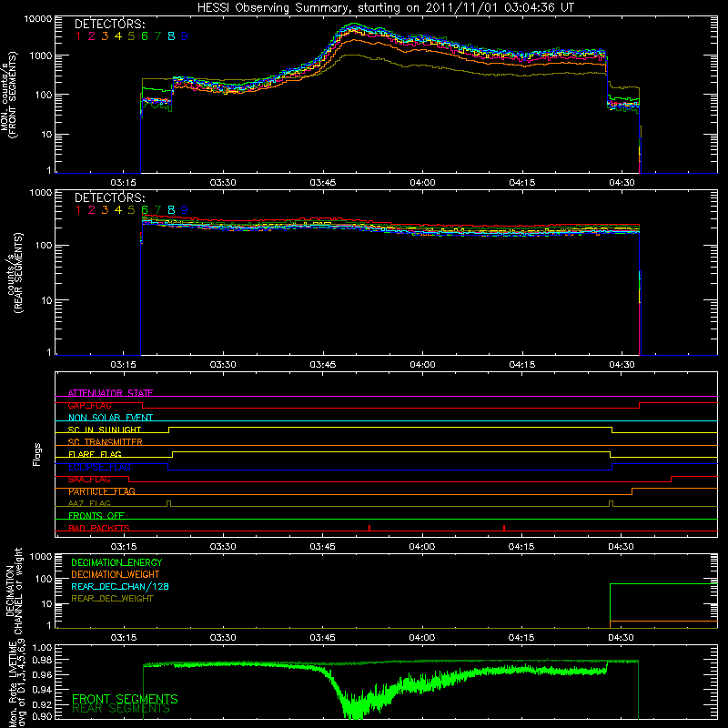Screen dimensions: 728x728
Task: Select red detector 1 in front segments legend
Action: click(78, 36)
